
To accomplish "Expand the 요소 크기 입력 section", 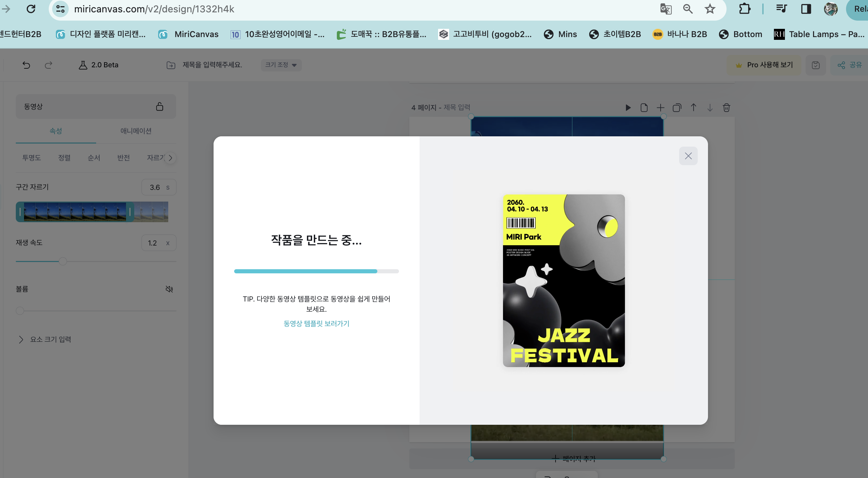I will 45,339.
